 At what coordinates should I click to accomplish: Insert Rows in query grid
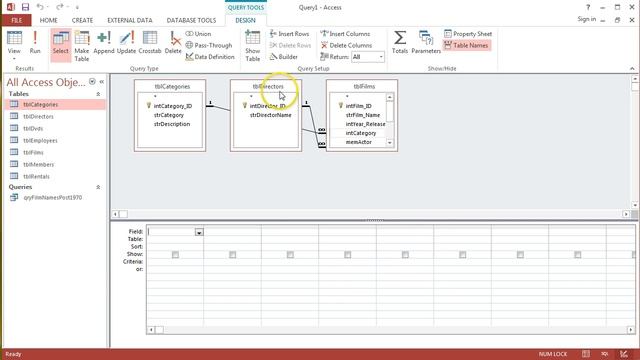289,34
